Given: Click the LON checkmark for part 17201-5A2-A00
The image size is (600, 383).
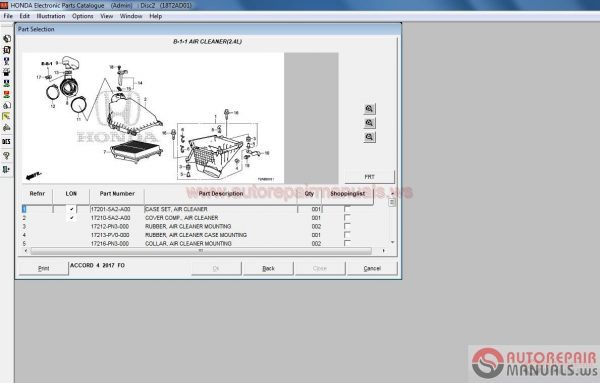Looking at the screenshot, I should pyautogui.click(x=72, y=209).
